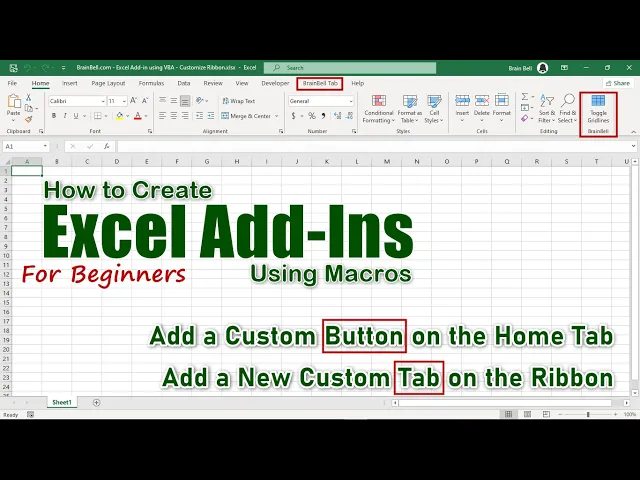Click Toggle Gridlines custom button
Image resolution: width=640 pixels, height=480 pixels.
tap(598, 109)
